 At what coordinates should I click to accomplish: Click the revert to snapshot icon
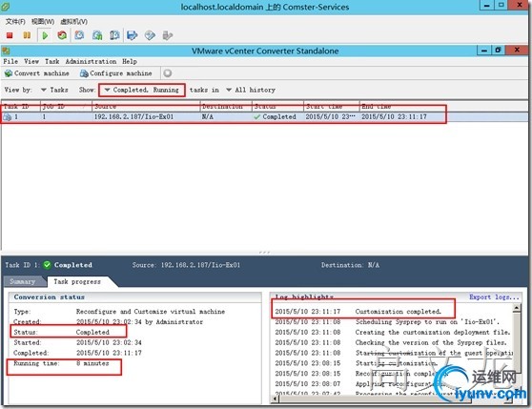tap(97, 35)
